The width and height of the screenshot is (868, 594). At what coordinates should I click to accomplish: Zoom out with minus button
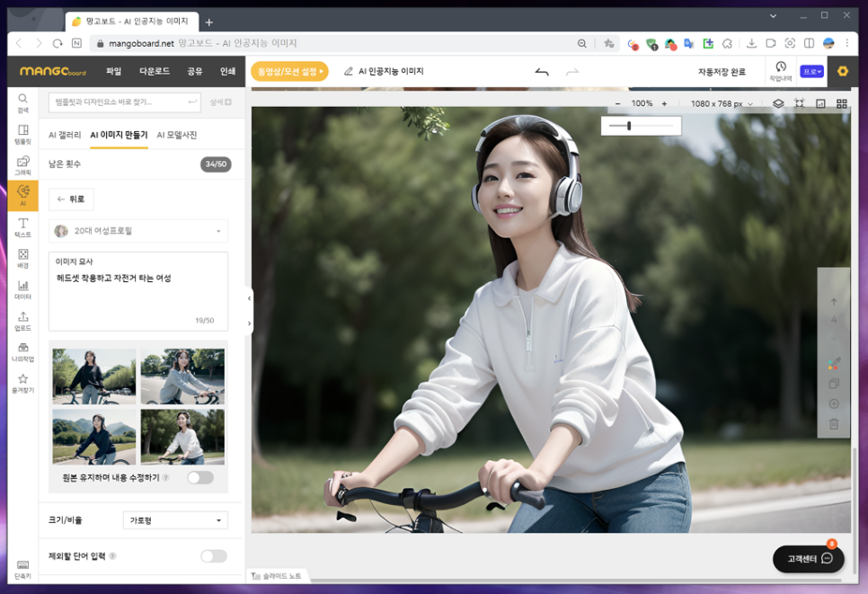point(618,103)
